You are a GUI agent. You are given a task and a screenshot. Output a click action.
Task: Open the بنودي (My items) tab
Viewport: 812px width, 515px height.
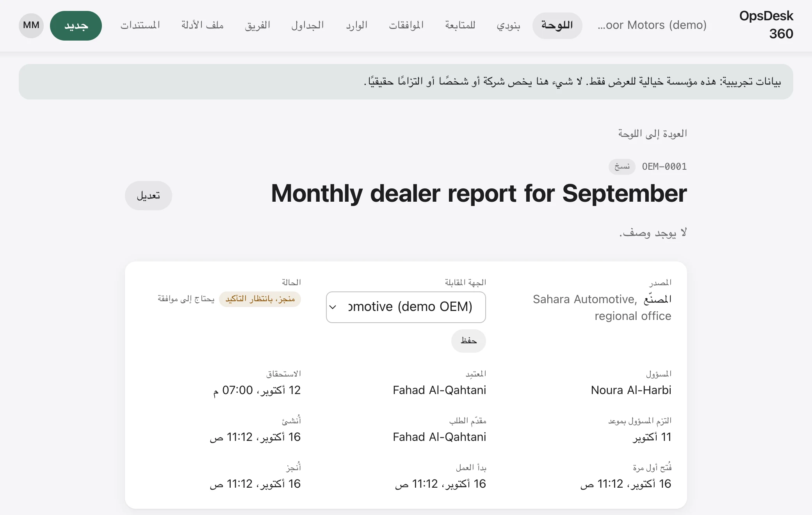pyautogui.click(x=508, y=25)
